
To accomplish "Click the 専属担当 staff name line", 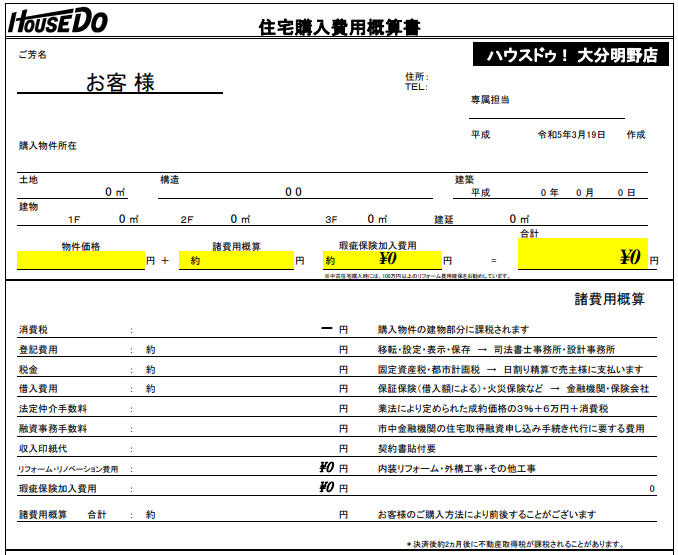I will point(560,111).
